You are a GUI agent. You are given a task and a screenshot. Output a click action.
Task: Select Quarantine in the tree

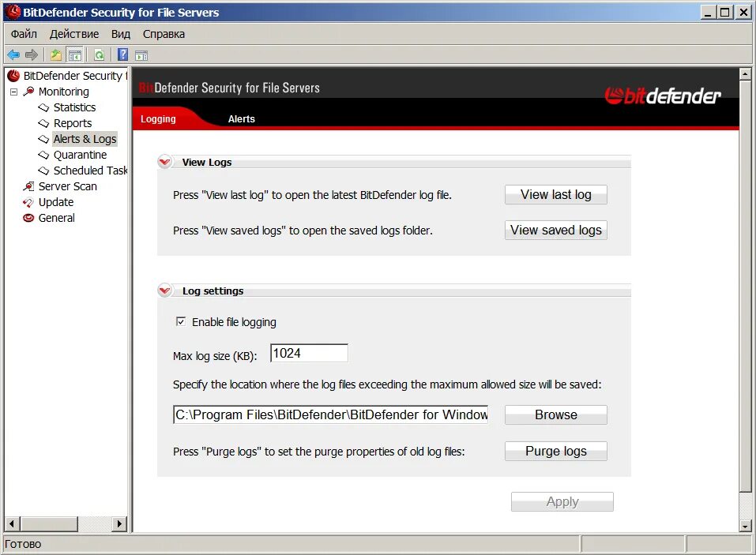(x=80, y=155)
